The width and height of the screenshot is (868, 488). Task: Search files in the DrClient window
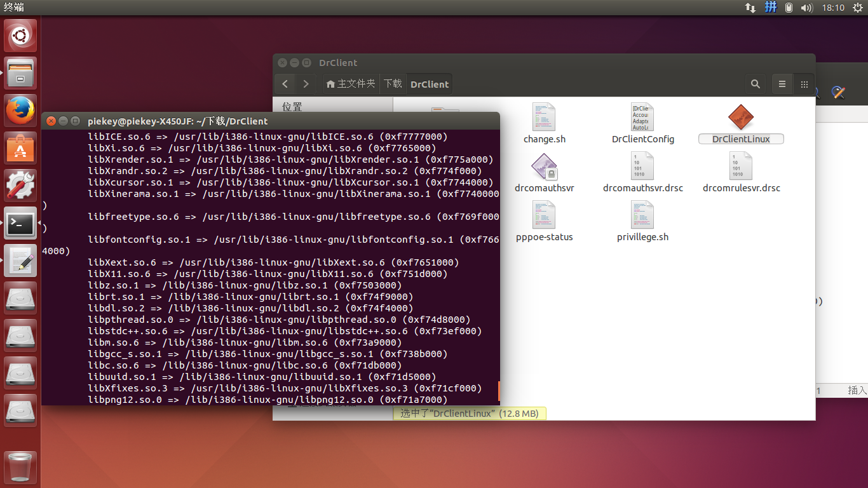(756, 84)
